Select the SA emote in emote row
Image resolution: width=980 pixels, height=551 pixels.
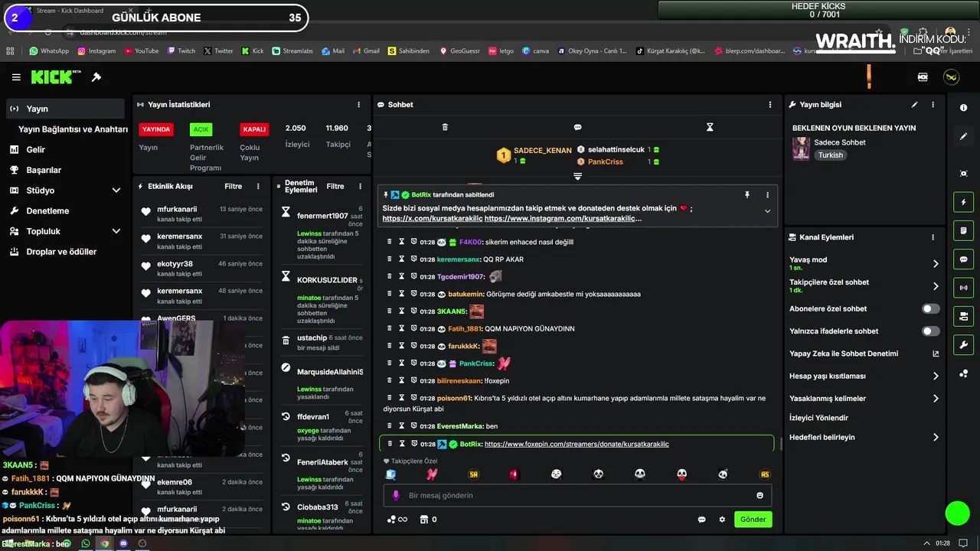pos(473,474)
